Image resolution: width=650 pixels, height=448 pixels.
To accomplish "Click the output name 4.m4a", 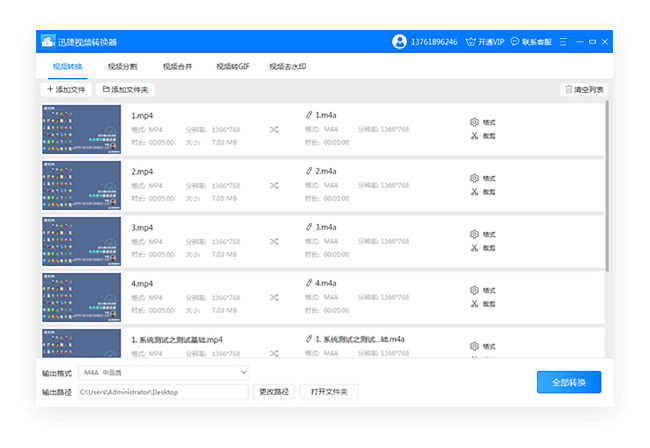I will pyautogui.click(x=326, y=283).
